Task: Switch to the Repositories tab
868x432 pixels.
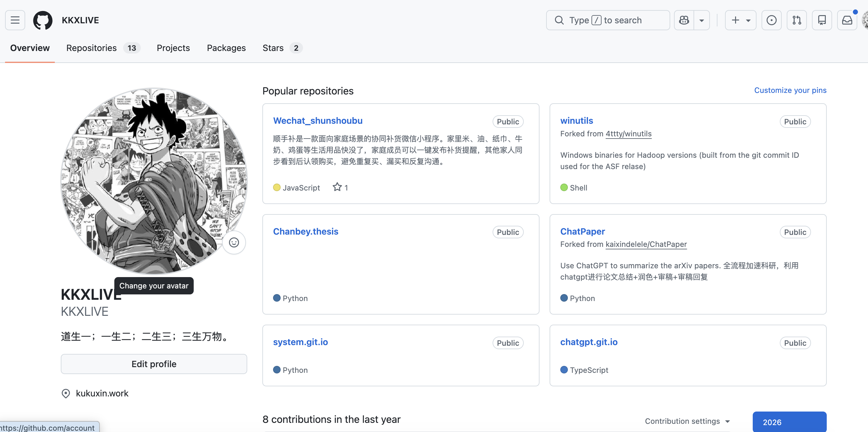Action: tap(103, 48)
